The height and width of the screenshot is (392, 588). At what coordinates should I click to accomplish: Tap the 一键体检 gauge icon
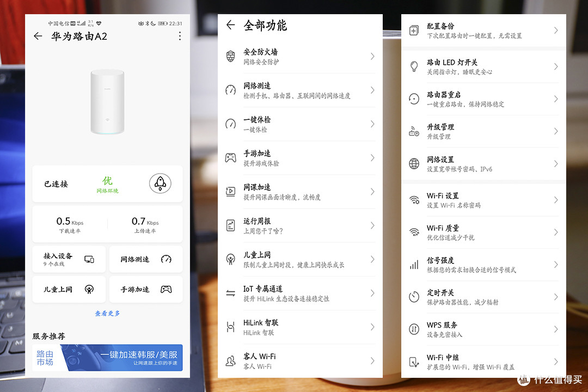[231, 124]
